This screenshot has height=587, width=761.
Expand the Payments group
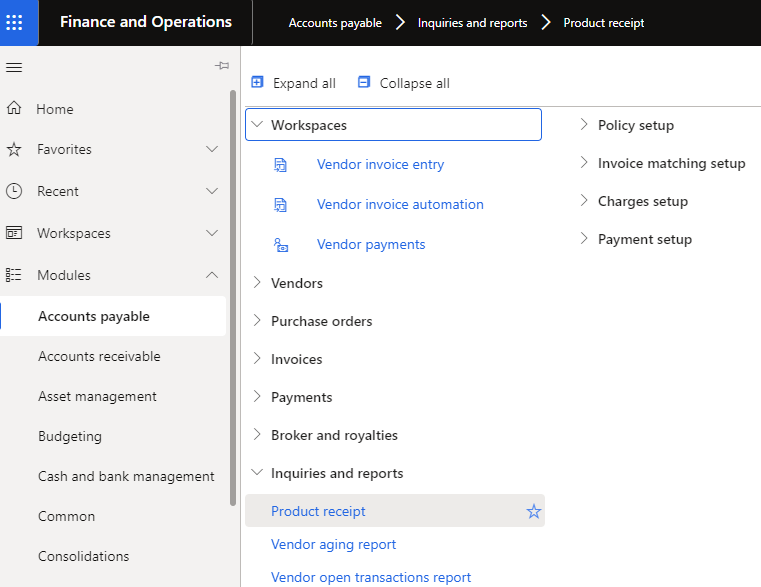(257, 397)
